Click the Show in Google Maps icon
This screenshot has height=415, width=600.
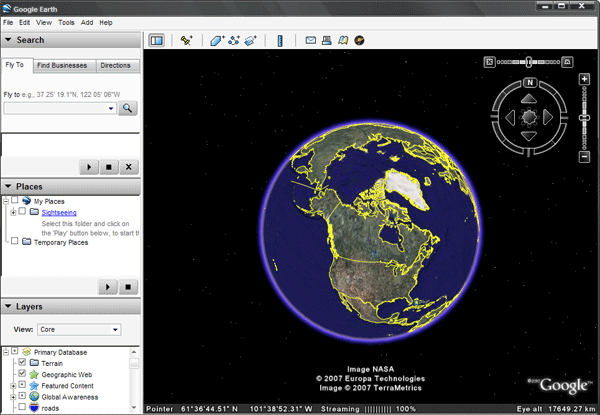[343, 40]
